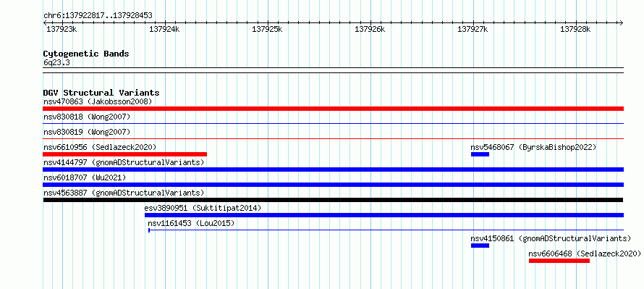
Task: Click the 137926k ruler tick label
Action: point(370,29)
